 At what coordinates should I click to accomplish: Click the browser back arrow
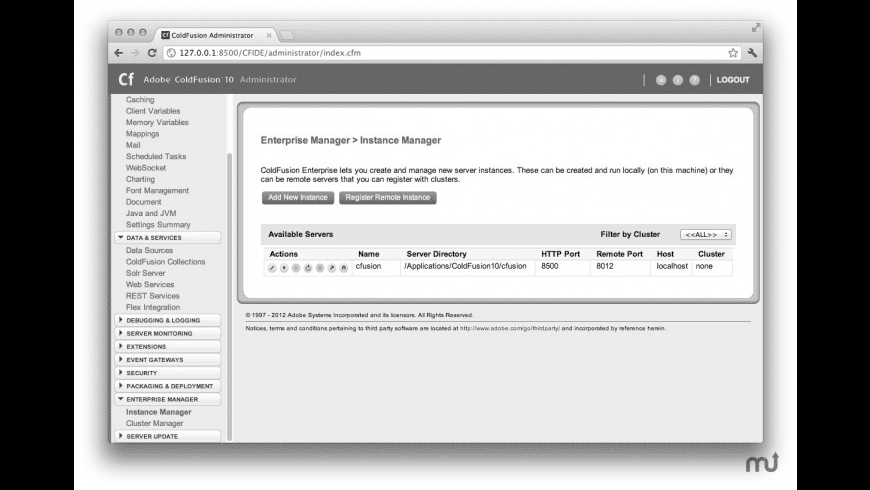coord(119,53)
